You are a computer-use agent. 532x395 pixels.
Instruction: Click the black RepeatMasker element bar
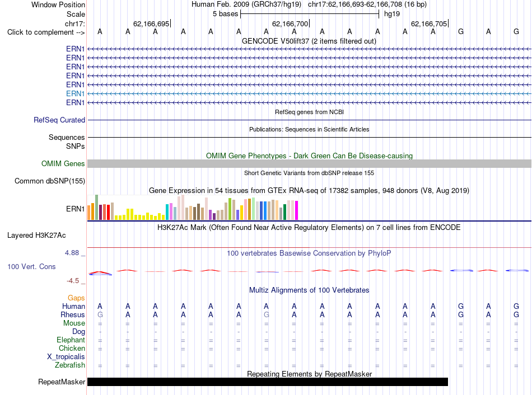pyautogui.click(x=268, y=382)
